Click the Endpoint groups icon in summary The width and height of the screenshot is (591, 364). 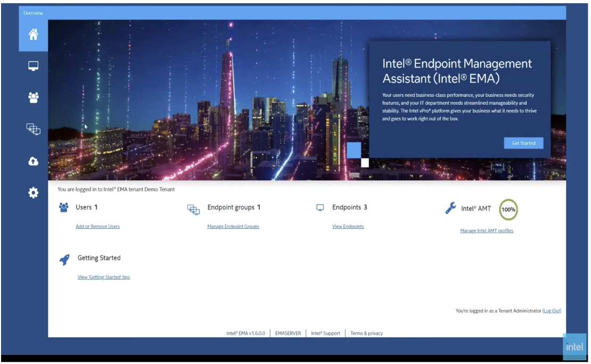pos(193,209)
